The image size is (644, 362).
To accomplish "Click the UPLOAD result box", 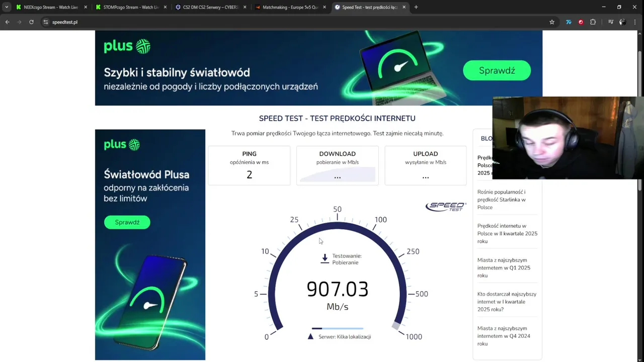I will 425,165.
